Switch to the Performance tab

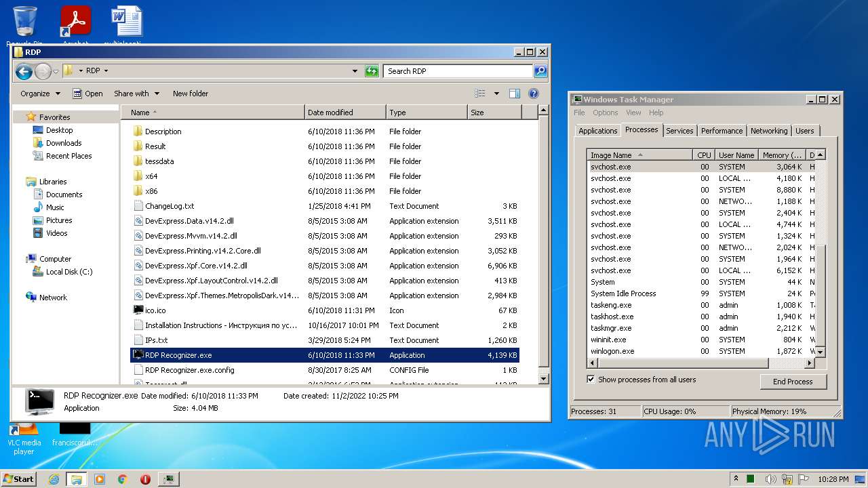click(722, 131)
